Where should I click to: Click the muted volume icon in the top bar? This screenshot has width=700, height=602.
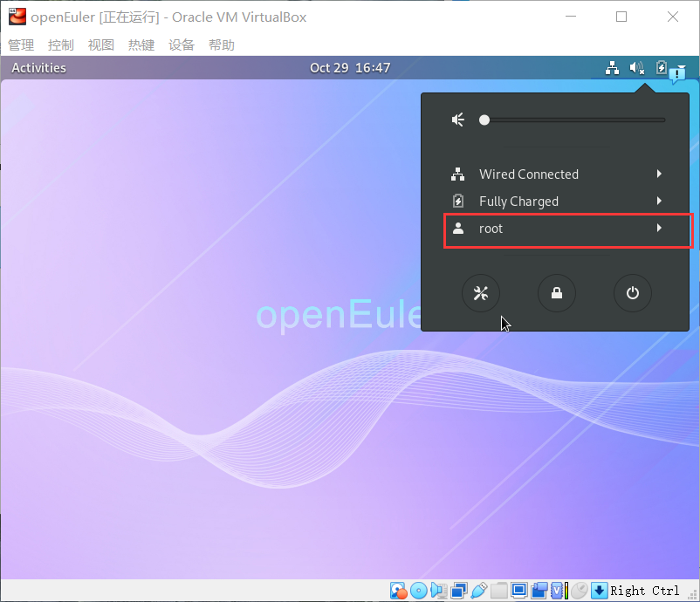637,68
